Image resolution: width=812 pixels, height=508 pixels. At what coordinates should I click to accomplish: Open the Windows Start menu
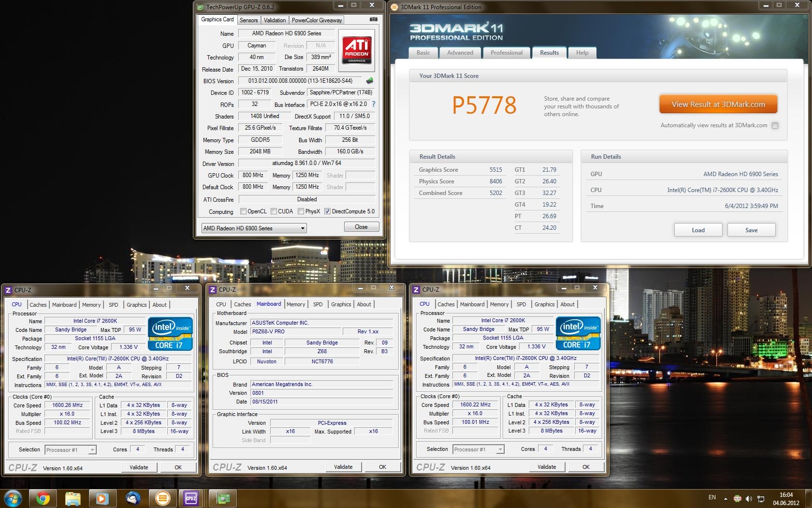[12, 498]
